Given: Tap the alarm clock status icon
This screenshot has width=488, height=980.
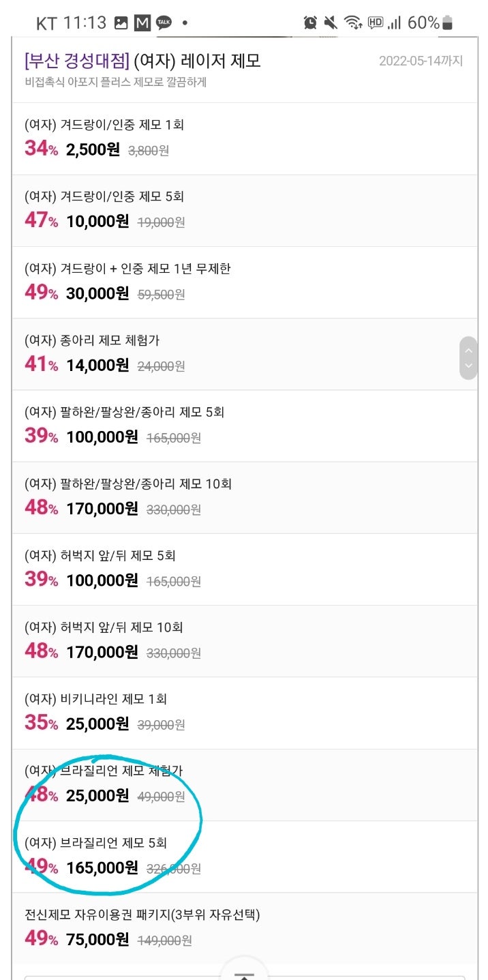Looking at the screenshot, I should (310, 23).
